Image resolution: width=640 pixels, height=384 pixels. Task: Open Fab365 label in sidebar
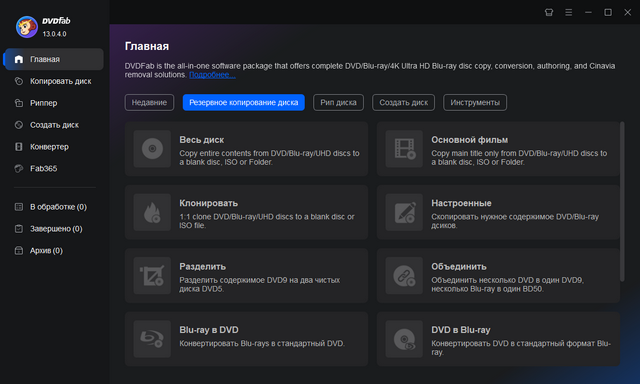[43, 168]
